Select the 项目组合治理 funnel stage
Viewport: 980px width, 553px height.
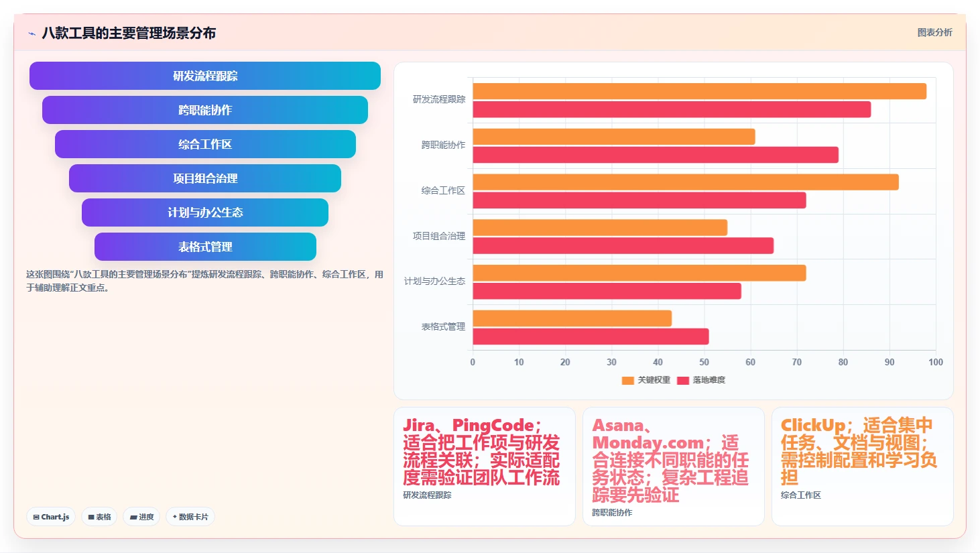click(205, 178)
